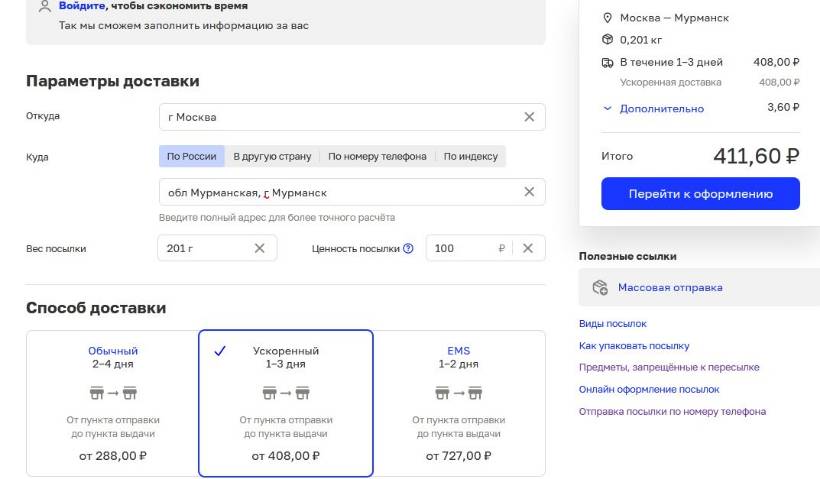Open Отправка посылки по номеру телефона link
The width and height of the screenshot is (820, 479).
[x=672, y=412]
